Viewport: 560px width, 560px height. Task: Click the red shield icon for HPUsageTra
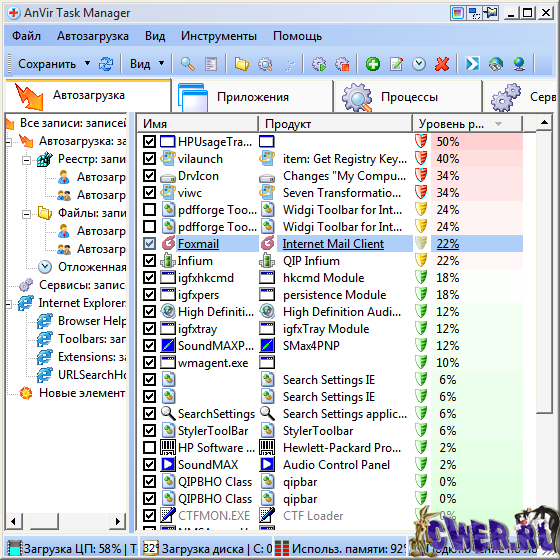[x=421, y=141]
